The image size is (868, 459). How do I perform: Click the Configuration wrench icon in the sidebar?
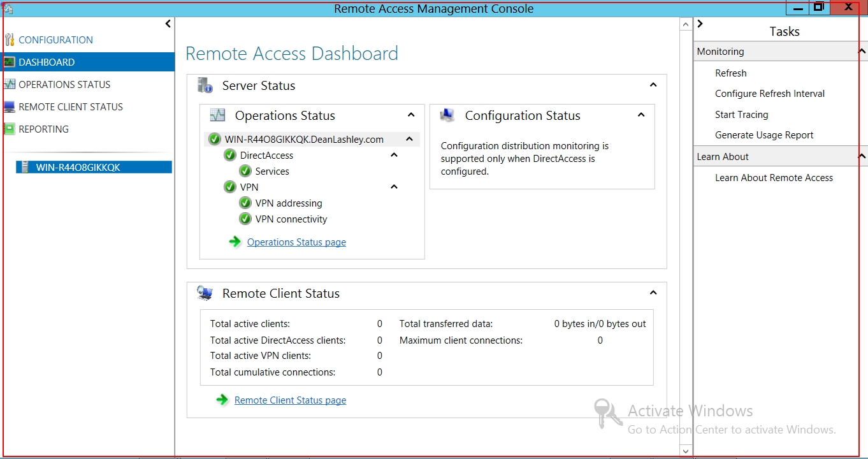(x=9, y=40)
